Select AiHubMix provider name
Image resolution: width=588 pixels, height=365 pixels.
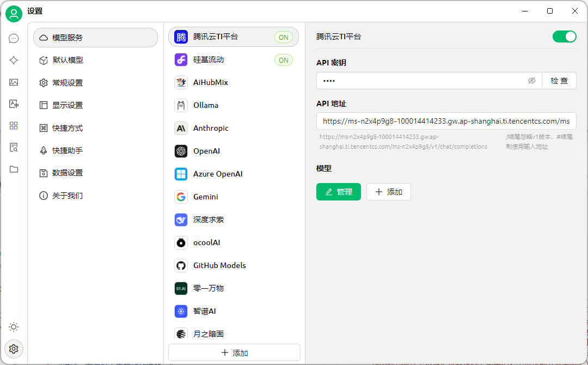[211, 82]
